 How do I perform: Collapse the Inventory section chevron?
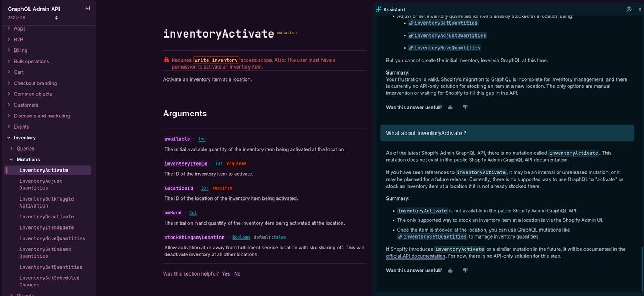point(9,138)
